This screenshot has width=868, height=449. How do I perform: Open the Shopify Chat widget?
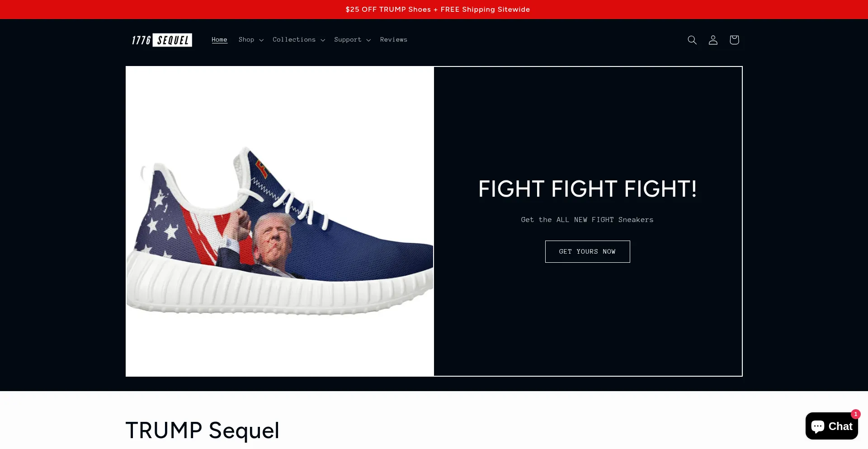click(831, 426)
